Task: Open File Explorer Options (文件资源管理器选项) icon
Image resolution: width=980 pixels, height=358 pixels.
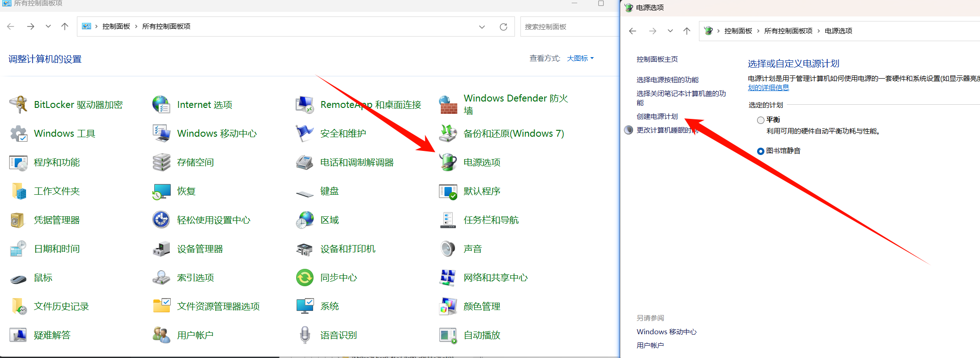Action: click(x=161, y=306)
